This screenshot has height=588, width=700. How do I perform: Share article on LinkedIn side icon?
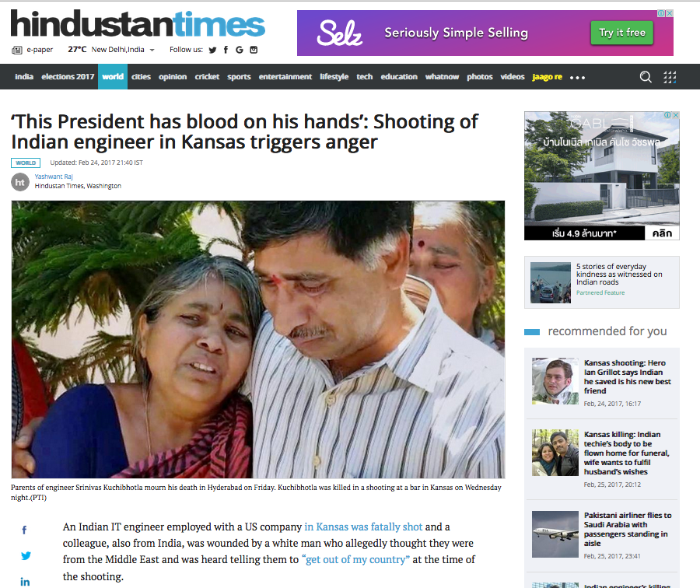[25, 582]
